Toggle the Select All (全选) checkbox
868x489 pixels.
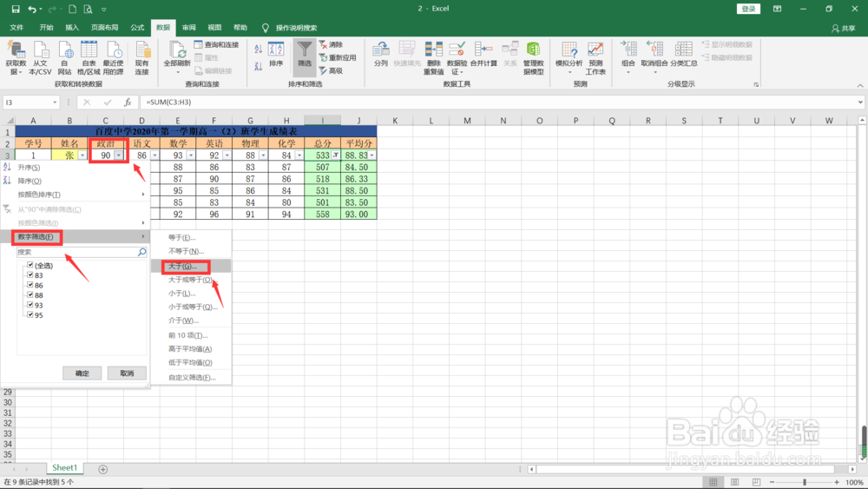30,265
